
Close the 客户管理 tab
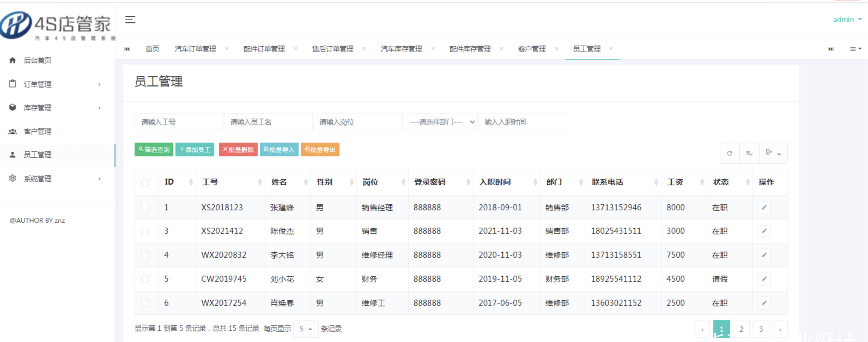(557, 49)
